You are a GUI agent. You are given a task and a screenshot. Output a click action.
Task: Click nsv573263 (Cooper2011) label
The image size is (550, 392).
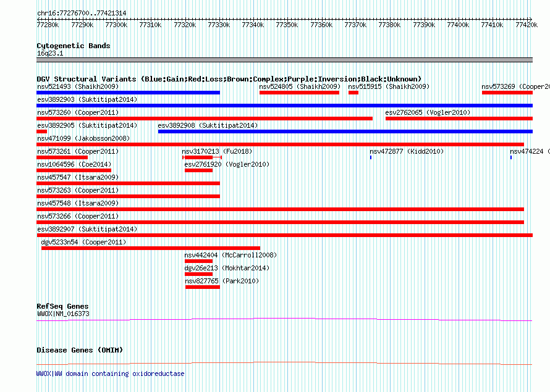(x=78, y=190)
